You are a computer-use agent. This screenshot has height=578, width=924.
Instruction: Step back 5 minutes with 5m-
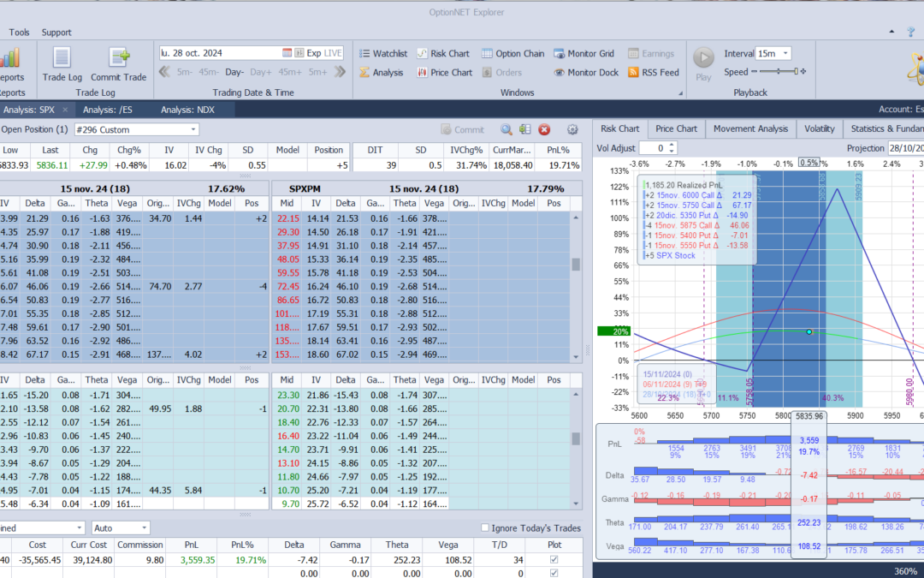point(185,72)
